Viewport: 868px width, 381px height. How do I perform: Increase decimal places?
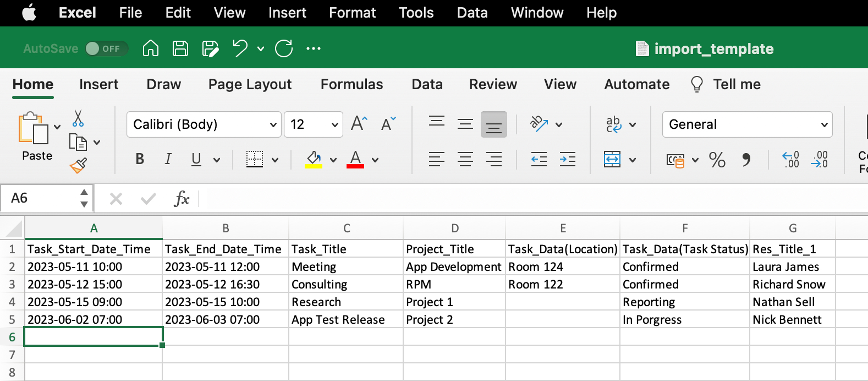791,160
